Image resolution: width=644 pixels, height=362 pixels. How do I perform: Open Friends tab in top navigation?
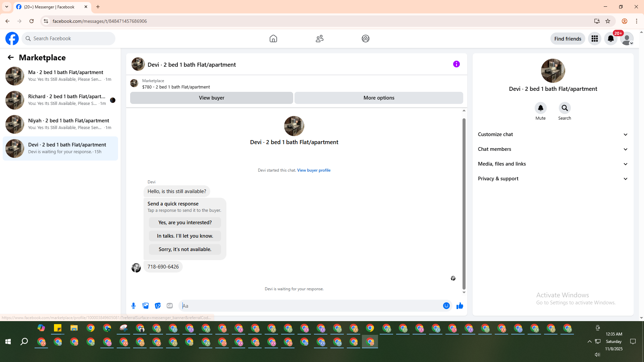tap(319, 39)
